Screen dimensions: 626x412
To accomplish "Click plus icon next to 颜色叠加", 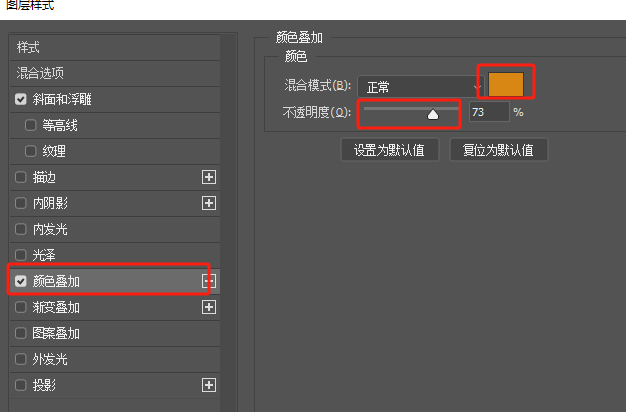I will pyautogui.click(x=209, y=281).
